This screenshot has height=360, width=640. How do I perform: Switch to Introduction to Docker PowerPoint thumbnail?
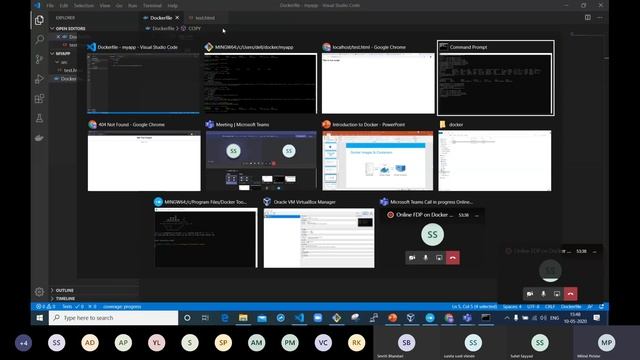pyautogui.click(x=378, y=156)
